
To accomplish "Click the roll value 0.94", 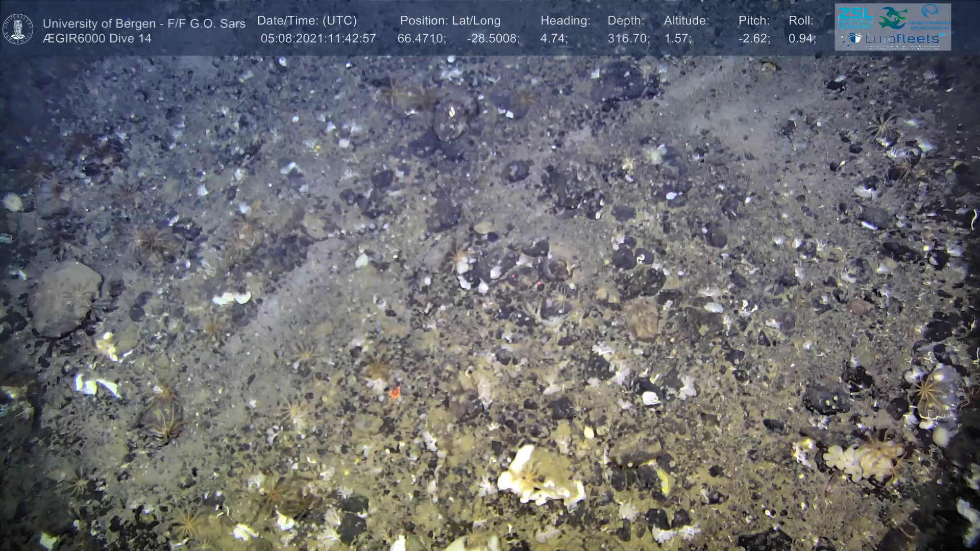I will tap(801, 39).
